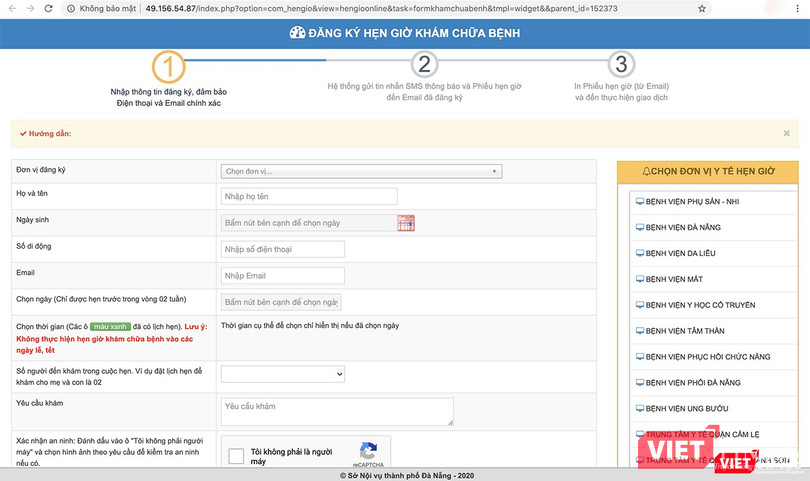Viewport: 810px width, 481px height.
Task: Reload the page with the refresh icon
Action: 52,8
